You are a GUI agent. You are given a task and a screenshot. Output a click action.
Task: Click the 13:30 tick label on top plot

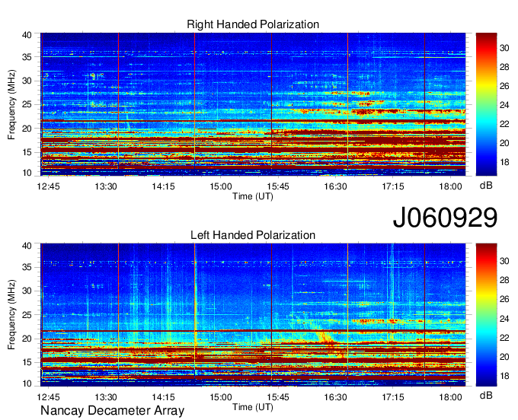[x=106, y=186]
